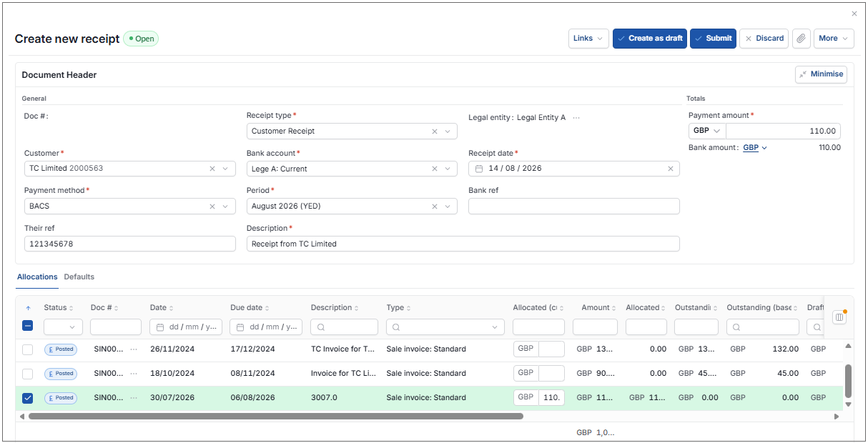This screenshot has height=443, width=868.
Task: Clear the Customer field with its X icon
Action: click(x=212, y=169)
